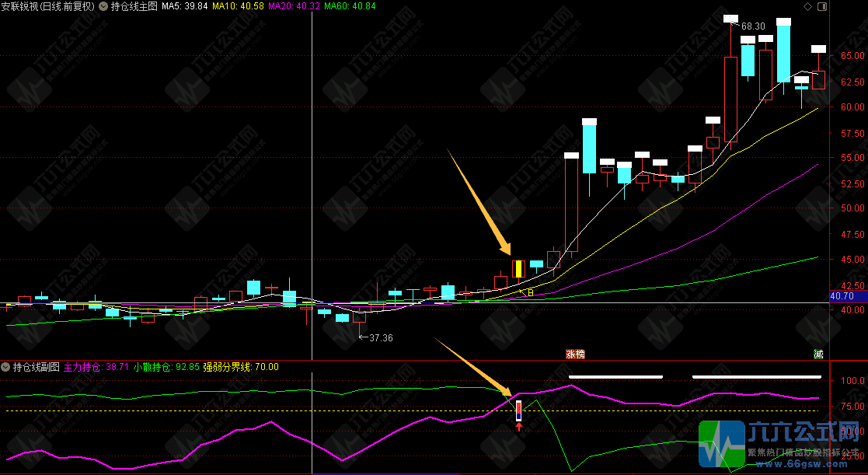Click the red up-arrow signal in sub-chart
This screenshot has width=868, height=475.
click(x=518, y=426)
